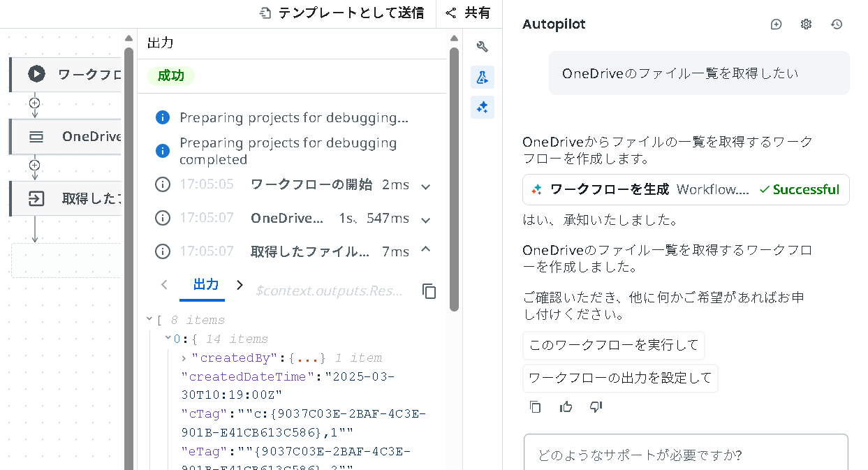This screenshot has height=470, width=868.
Task: Open the wrench properties panel icon
Action: 482,47
